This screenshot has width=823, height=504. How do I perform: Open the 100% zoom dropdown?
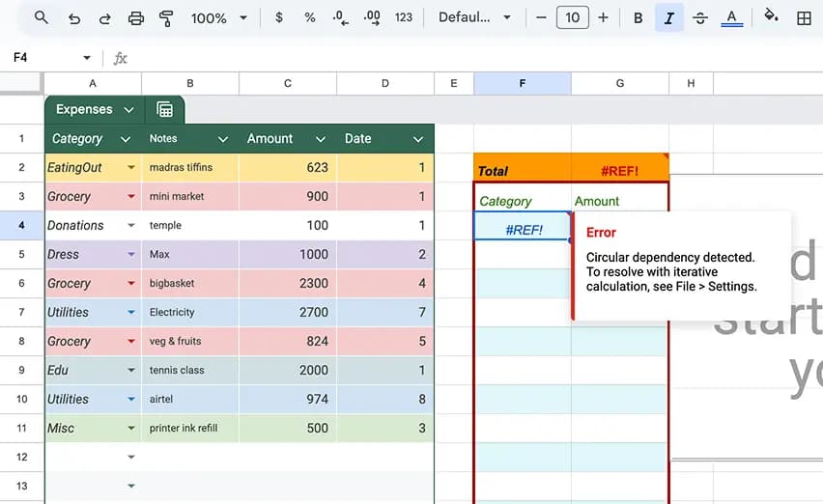tap(219, 18)
